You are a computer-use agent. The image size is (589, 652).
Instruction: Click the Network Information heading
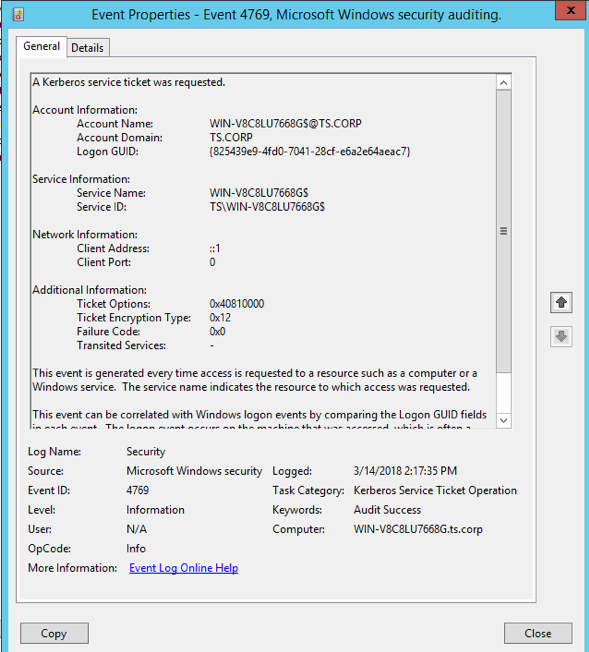coord(85,235)
